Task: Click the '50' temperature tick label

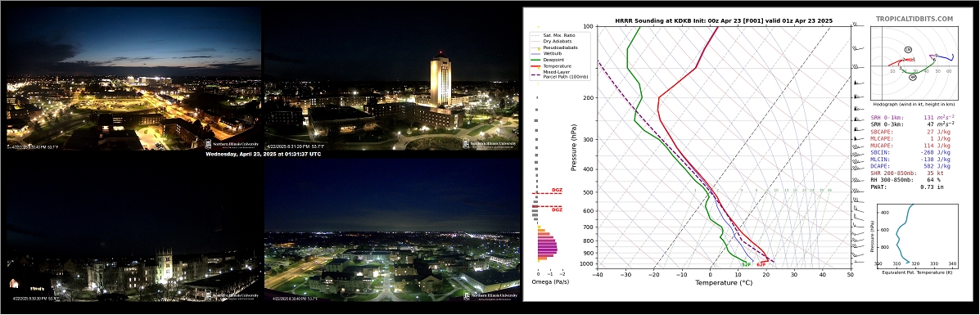Action: point(851,274)
